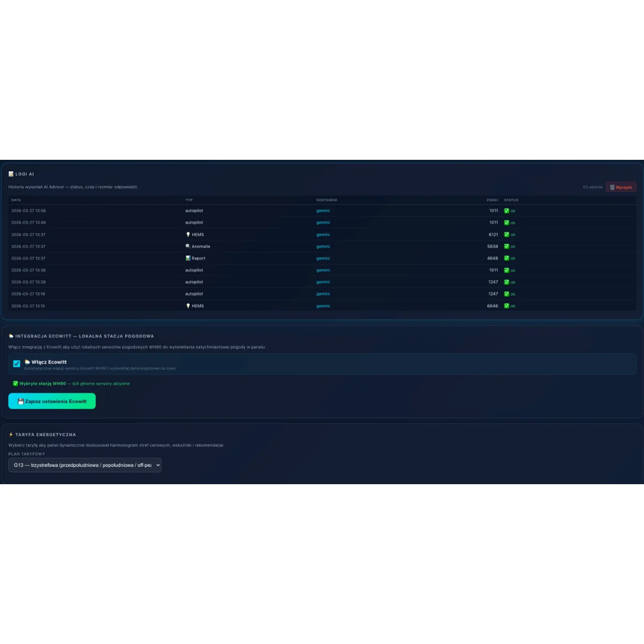Click the Plan taryfowy label
Screen dimensions: 644x644
[27, 454]
